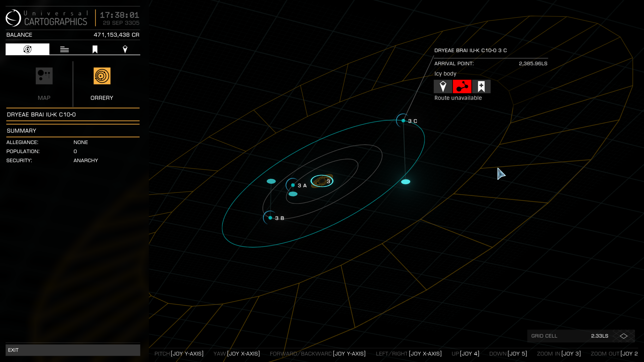Select the system overview tab icon
The height and width of the screenshot is (362, 644).
click(27, 49)
